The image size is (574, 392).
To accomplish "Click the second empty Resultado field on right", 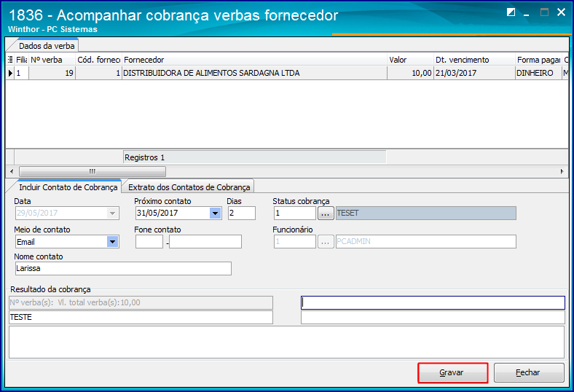I will point(433,318).
